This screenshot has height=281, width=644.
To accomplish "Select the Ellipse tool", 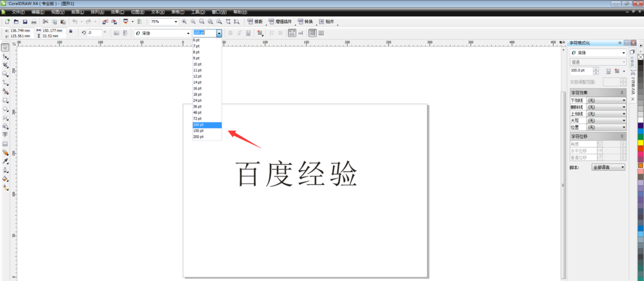I will point(5,109).
